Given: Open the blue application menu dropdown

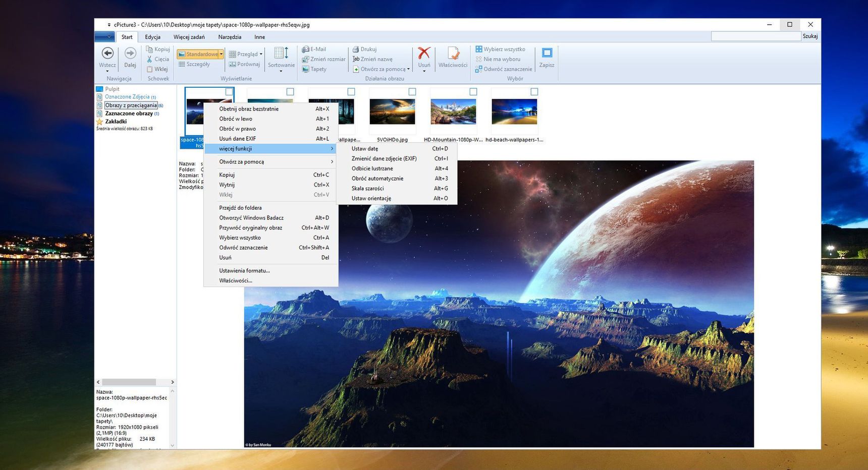Looking at the screenshot, I should point(104,37).
